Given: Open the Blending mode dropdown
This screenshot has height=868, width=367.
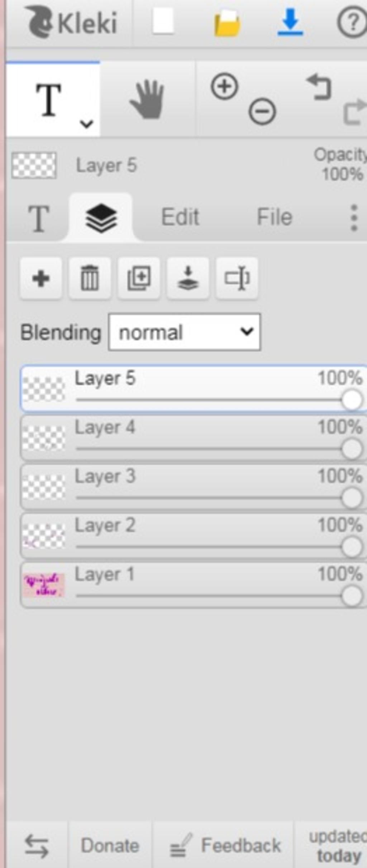Looking at the screenshot, I should click(x=185, y=332).
